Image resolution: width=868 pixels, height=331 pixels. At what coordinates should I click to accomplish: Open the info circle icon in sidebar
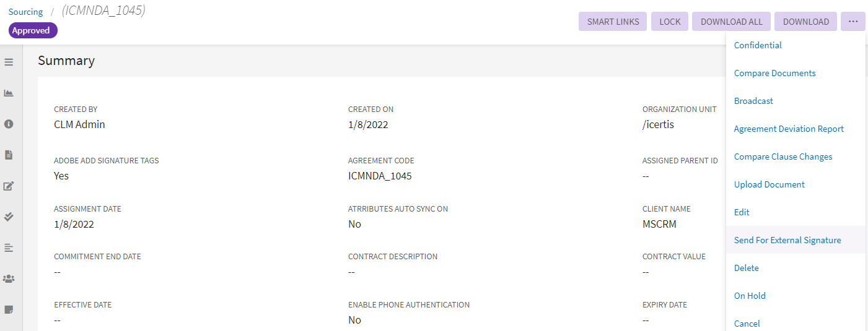pyautogui.click(x=9, y=124)
